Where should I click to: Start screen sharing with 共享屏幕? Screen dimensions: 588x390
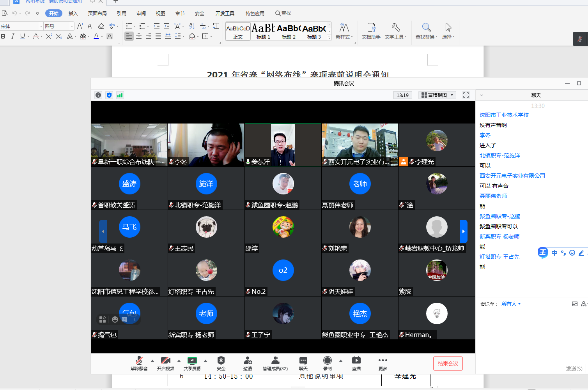(192, 361)
